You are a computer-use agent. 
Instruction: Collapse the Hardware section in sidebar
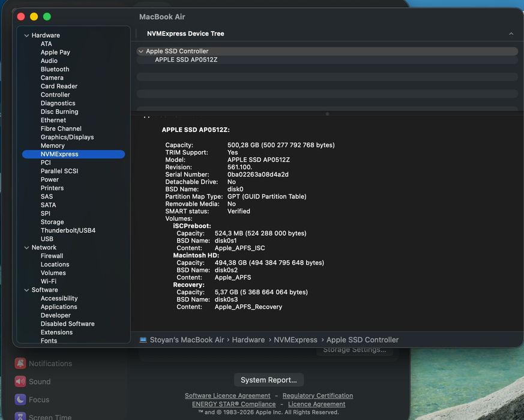(x=26, y=35)
